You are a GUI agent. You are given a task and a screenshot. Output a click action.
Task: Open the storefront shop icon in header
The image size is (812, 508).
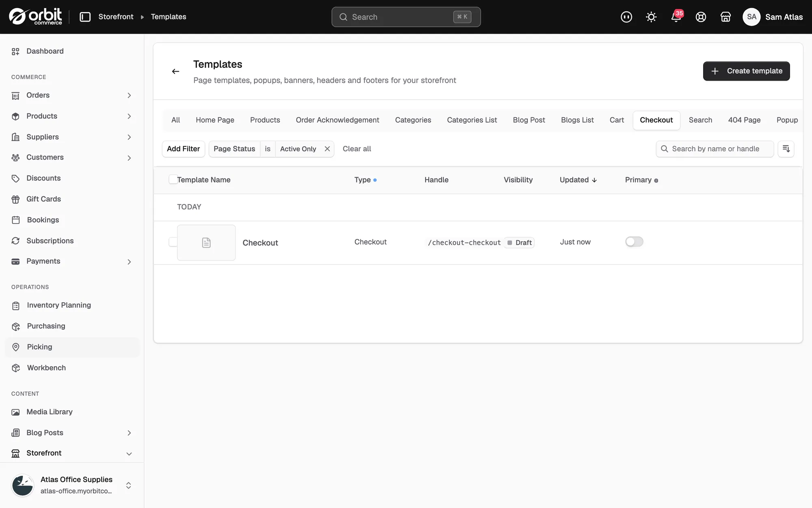coord(726,17)
